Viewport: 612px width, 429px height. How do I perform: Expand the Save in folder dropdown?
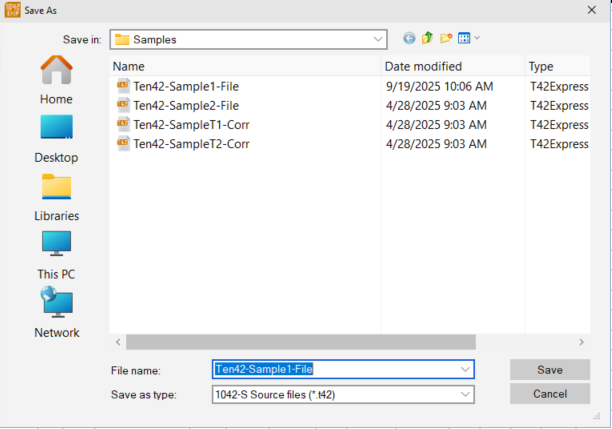[377, 39]
